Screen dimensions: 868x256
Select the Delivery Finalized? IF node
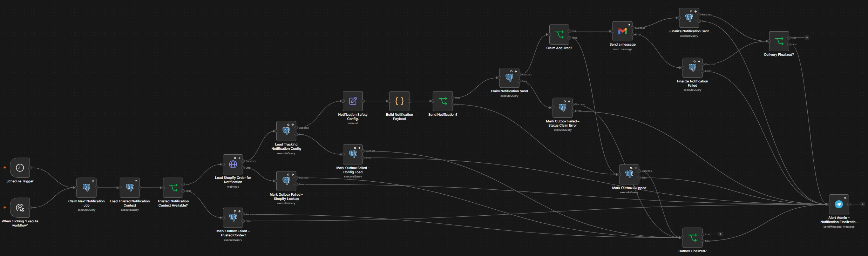779,41
